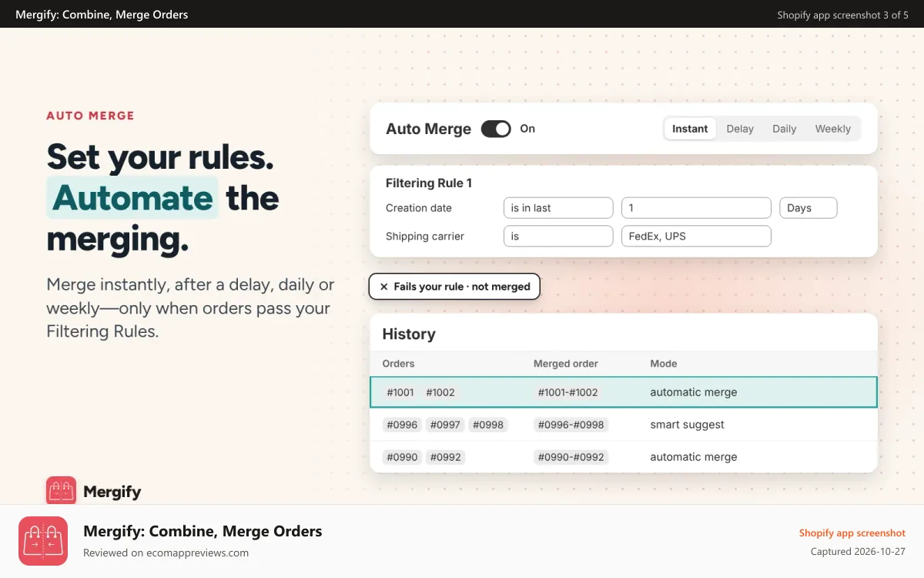Click the creation date value field '1'

pos(696,208)
